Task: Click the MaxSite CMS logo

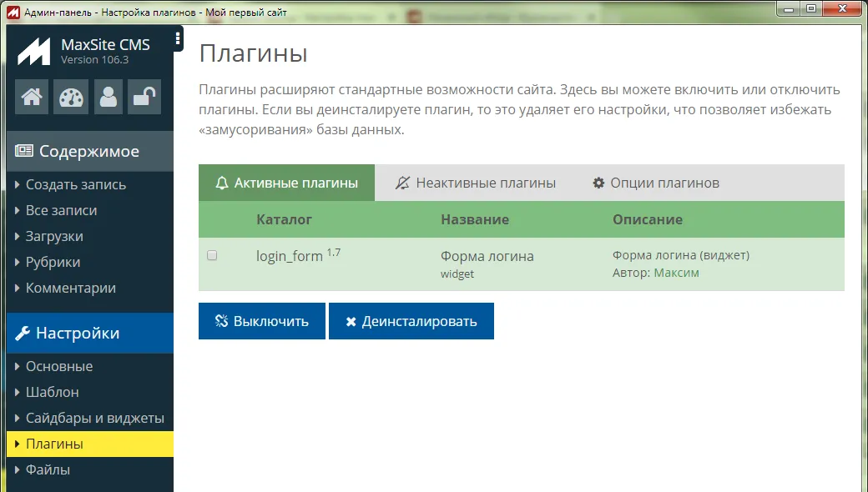Action: pyautogui.click(x=34, y=52)
